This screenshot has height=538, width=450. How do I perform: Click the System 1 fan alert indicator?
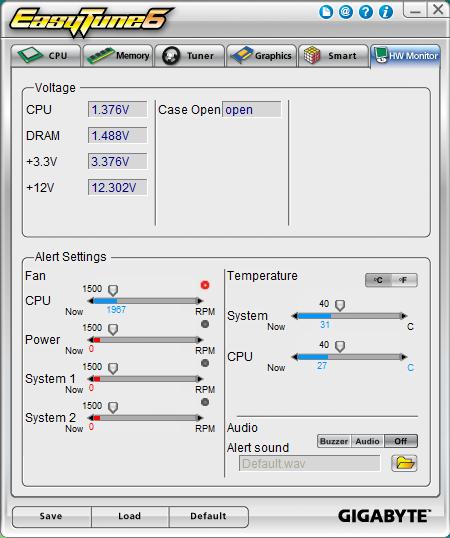click(x=205, y=363)
